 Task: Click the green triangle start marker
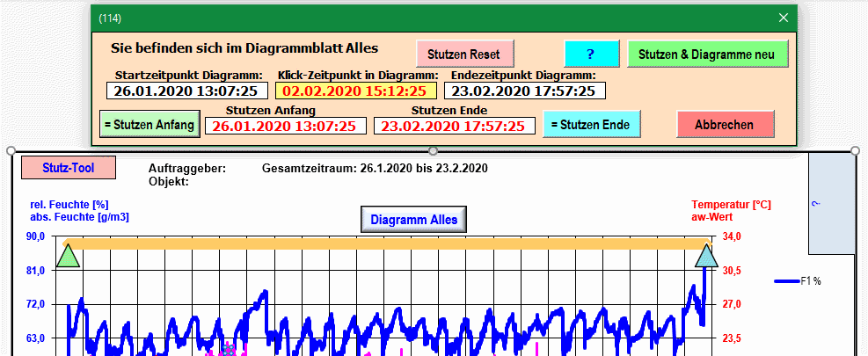(x=68, y=256)
